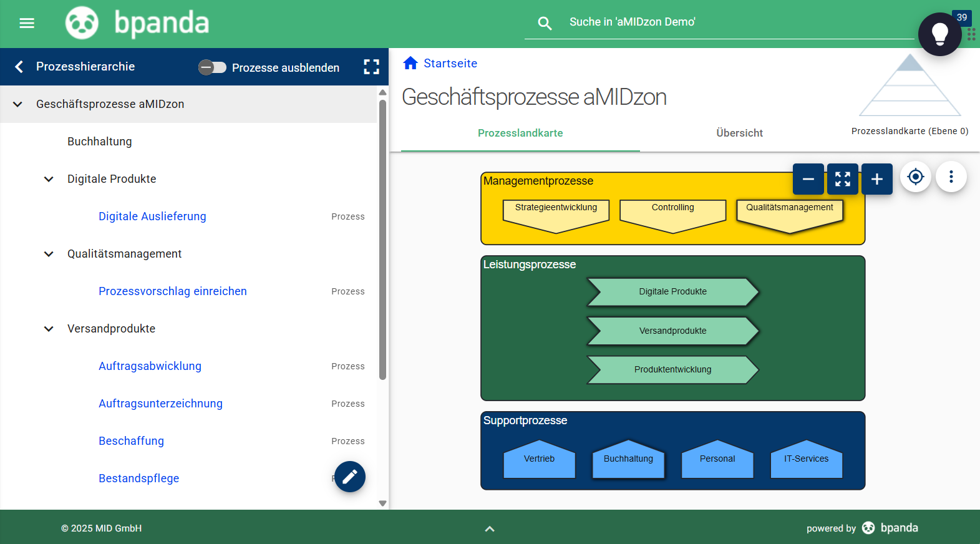This screenshot has height=544, width=980.
Task: Select Digitale Produkte tree label
Action: (112, 179)
